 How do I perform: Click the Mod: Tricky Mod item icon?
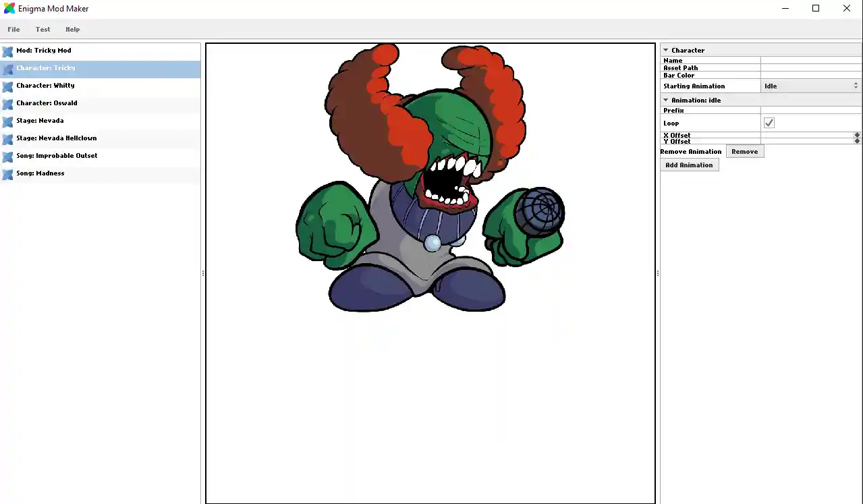pos(7,51)
